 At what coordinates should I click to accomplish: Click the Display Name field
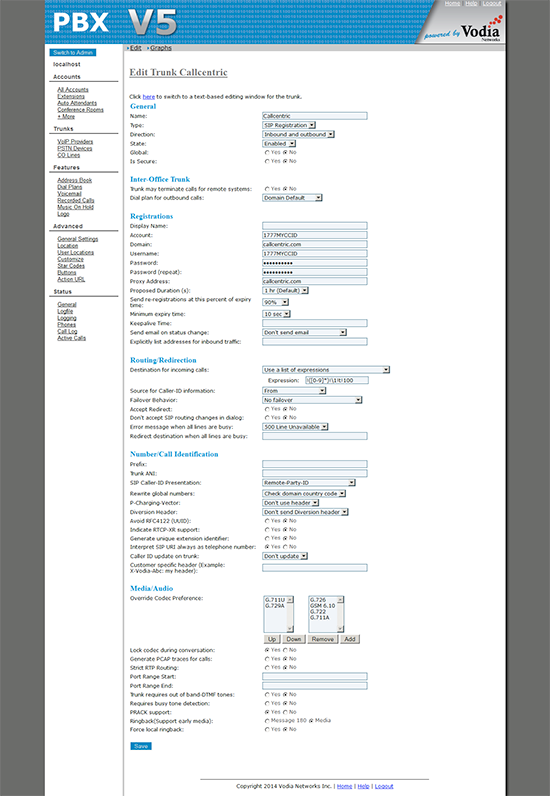314,225
